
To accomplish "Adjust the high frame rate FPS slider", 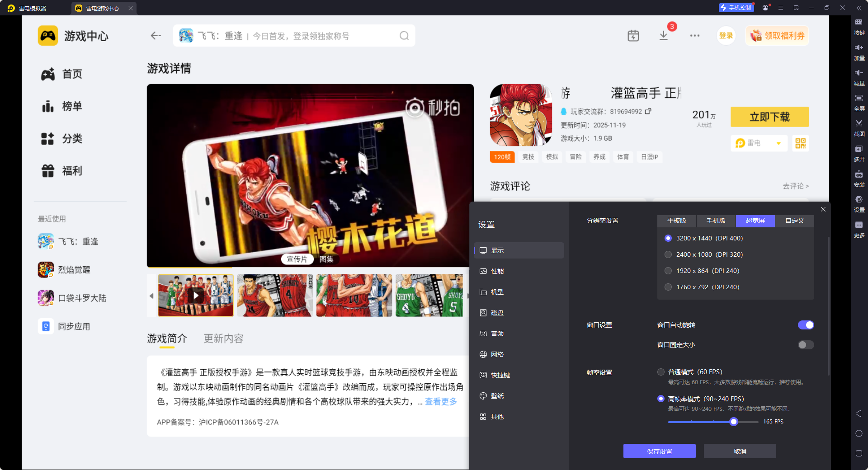I will tap(734, 422).
